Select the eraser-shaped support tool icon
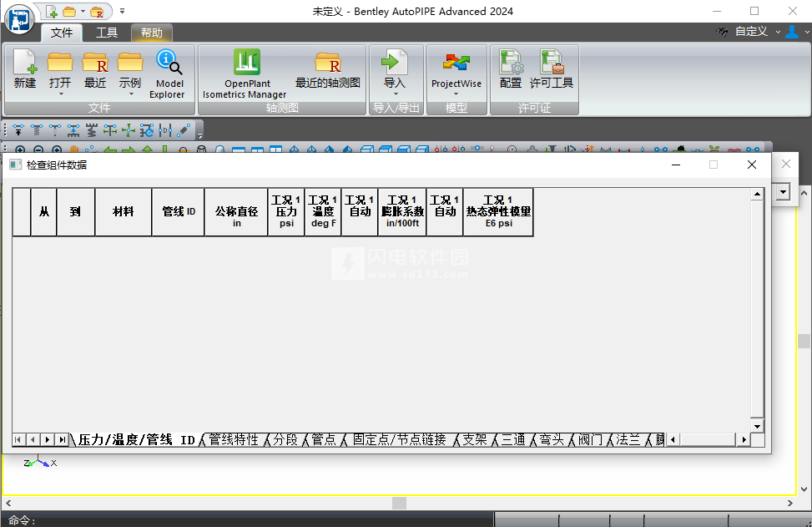 pyautogui.click(x=184, y=130)
